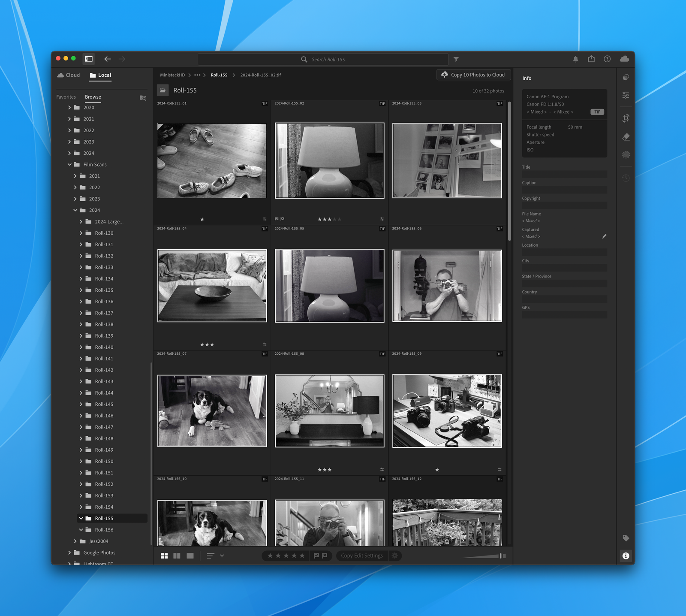Screen dimensions: 686x616
Task: Collapse the Film Scans folder
Action: (x=70, y=165)
